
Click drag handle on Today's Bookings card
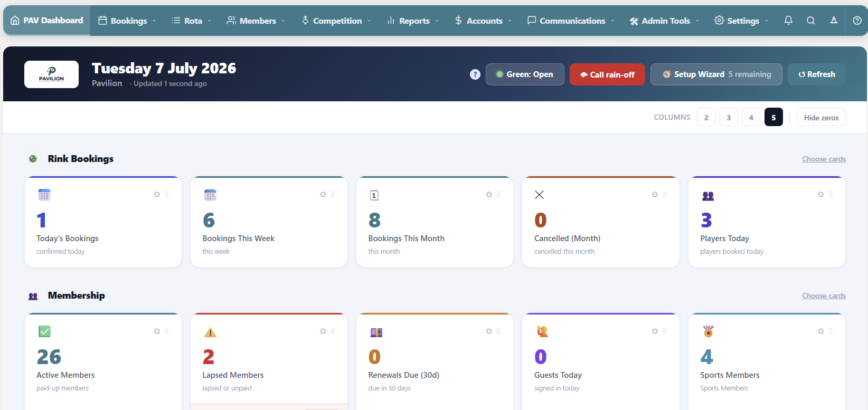(167, 195)
